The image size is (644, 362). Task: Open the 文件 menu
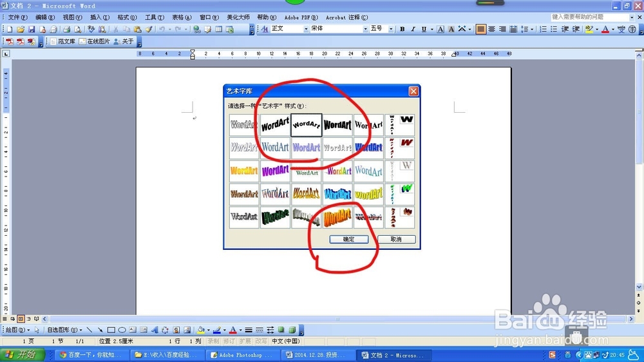click(x=17, y=17)
